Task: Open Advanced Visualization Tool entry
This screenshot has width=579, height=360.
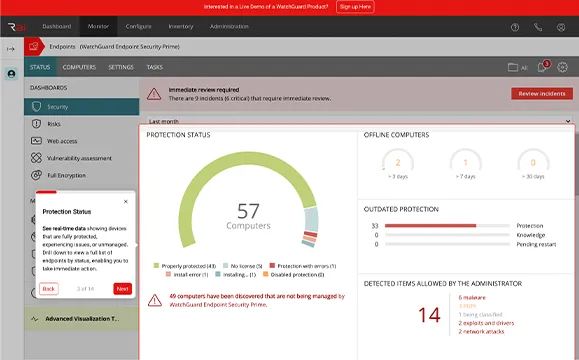Action: coord(82,319)
